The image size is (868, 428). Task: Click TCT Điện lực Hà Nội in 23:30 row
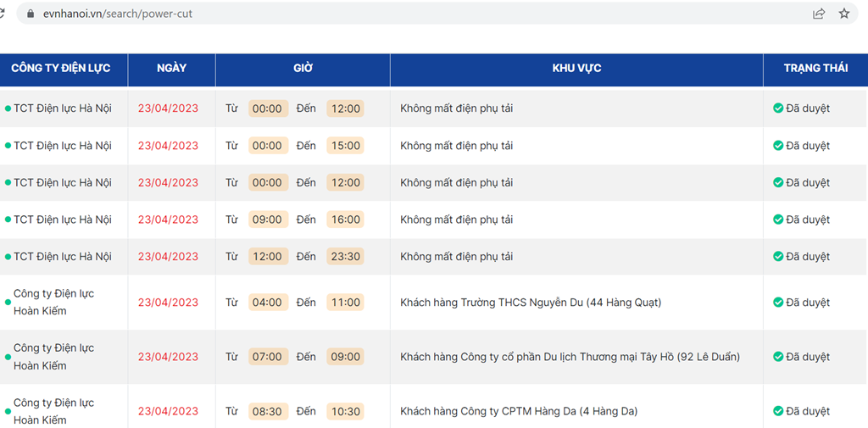pyautogui.click(x=63, y=257)
